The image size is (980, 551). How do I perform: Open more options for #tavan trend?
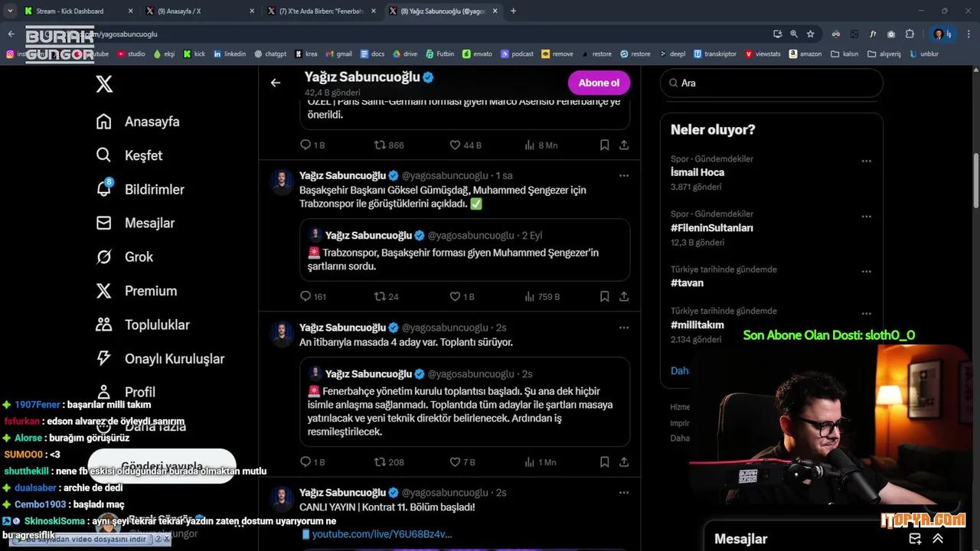[x=866, y=272]
